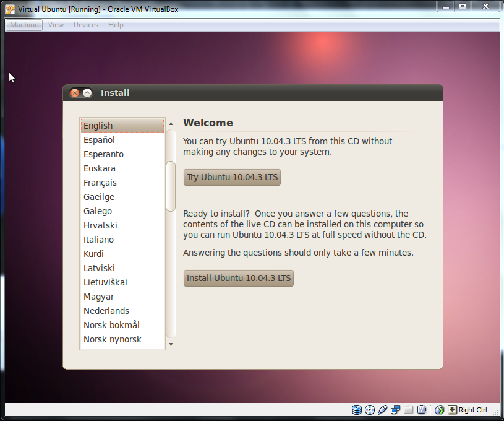The width and height of the screenshot is (504, 421).
Task: Click the shared folders status icon
Action: tap(408, 410)
